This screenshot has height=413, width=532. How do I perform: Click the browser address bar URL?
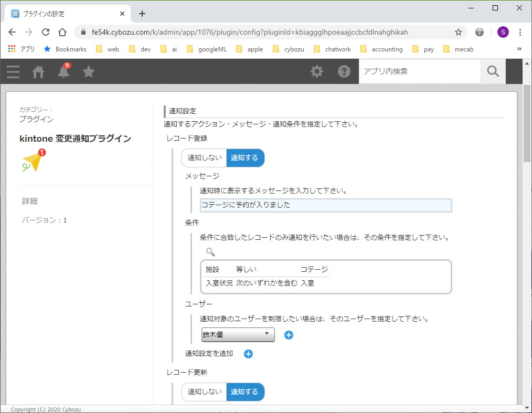tap(250, 32)
